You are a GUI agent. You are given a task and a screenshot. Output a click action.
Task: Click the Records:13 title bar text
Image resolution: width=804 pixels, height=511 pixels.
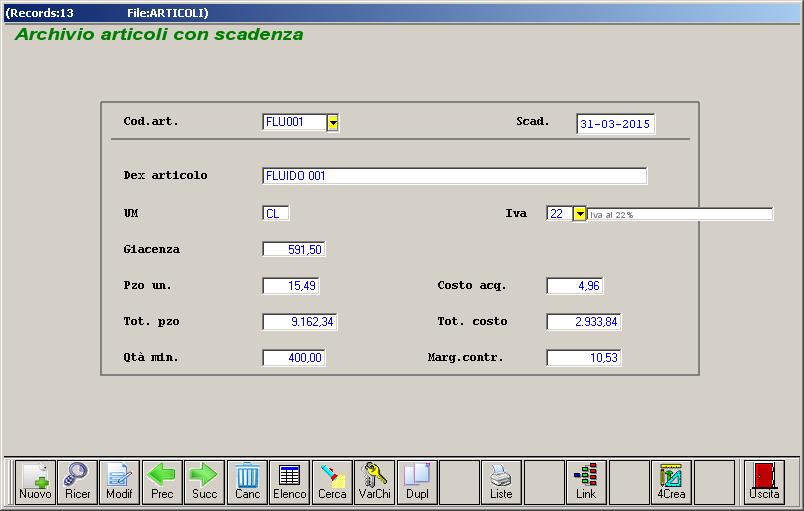[x=39, y=13]
